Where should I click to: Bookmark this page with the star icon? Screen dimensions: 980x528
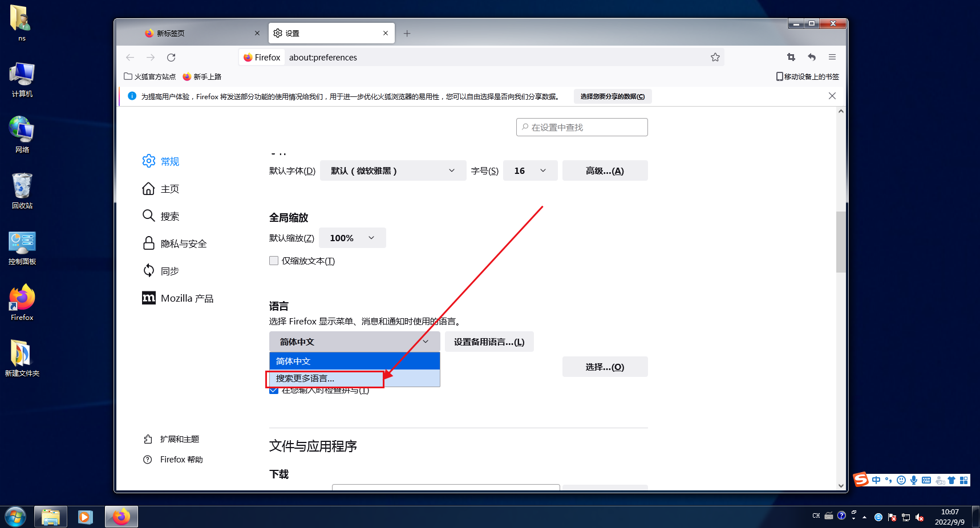click(715, 57)
